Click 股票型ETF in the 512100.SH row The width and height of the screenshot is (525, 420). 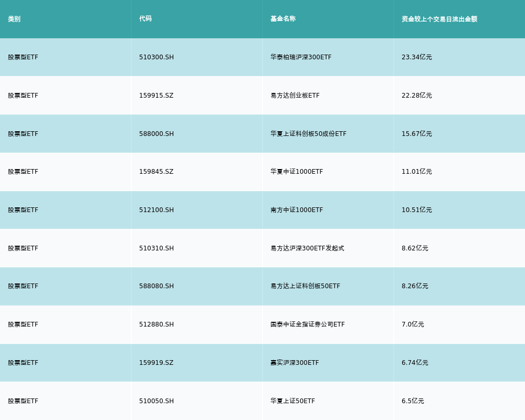(23, 210)
